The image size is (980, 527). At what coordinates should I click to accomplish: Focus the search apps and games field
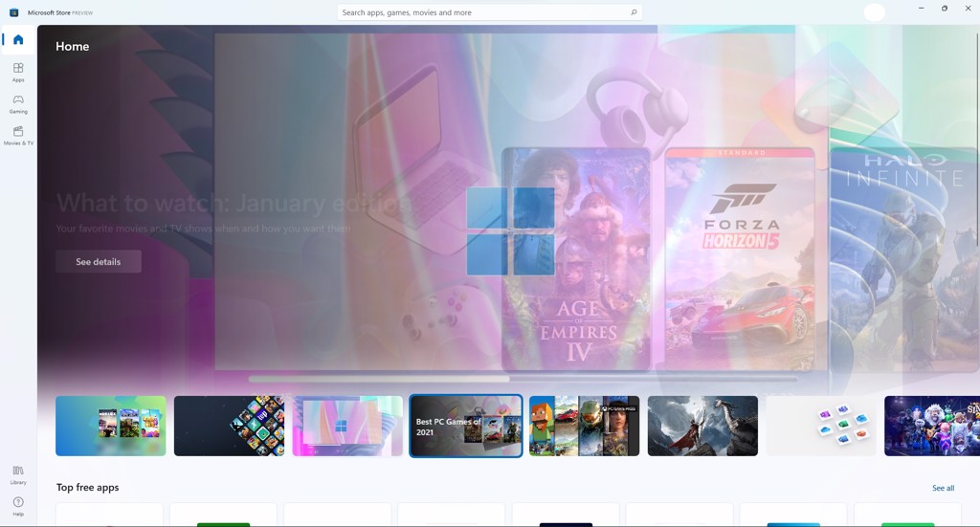click(x=489, y=12)
